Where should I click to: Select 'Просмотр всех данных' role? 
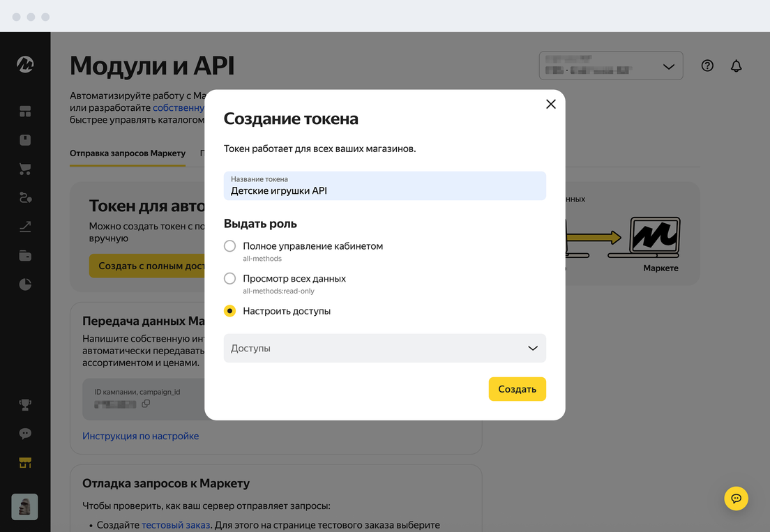230,278
